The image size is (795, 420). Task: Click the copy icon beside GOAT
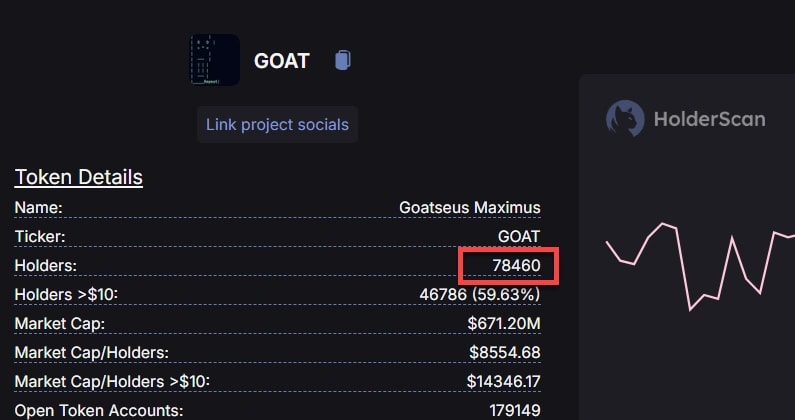[x=343, y=60]
